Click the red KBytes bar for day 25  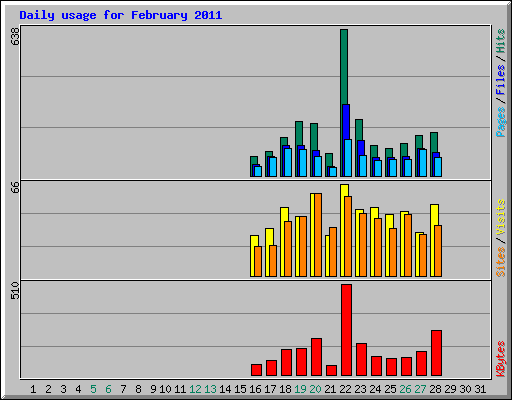(391, 367)
